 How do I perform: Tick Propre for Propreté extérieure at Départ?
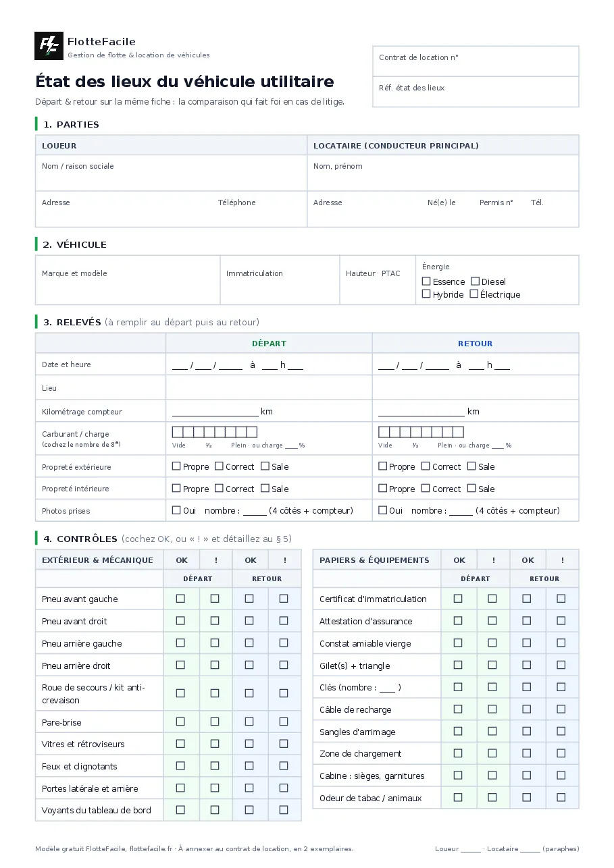tap(176, 466)
